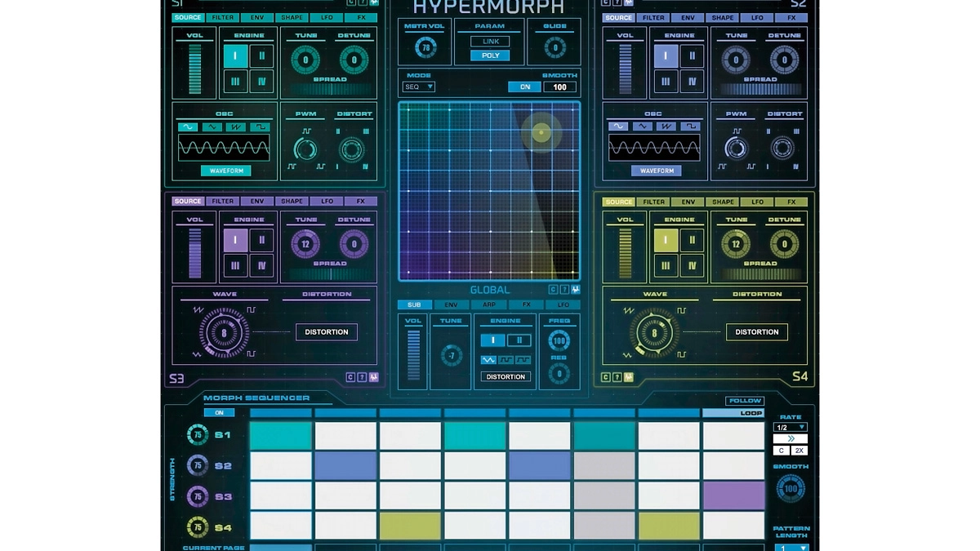Select the sawtooth wave icon in S1 oscillator
This screenshot has height=551, width=980.
click(x=236, y=127)
